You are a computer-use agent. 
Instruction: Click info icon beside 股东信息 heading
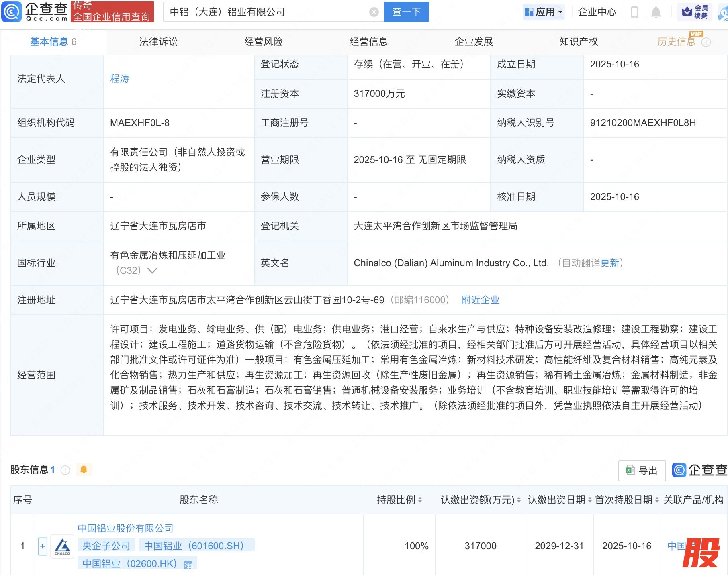point(65,470)
